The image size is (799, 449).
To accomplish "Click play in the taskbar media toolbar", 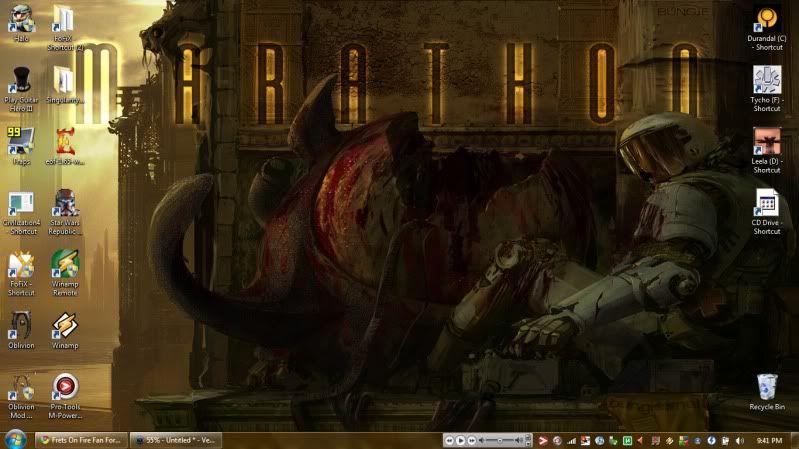I will coord(460,440).
